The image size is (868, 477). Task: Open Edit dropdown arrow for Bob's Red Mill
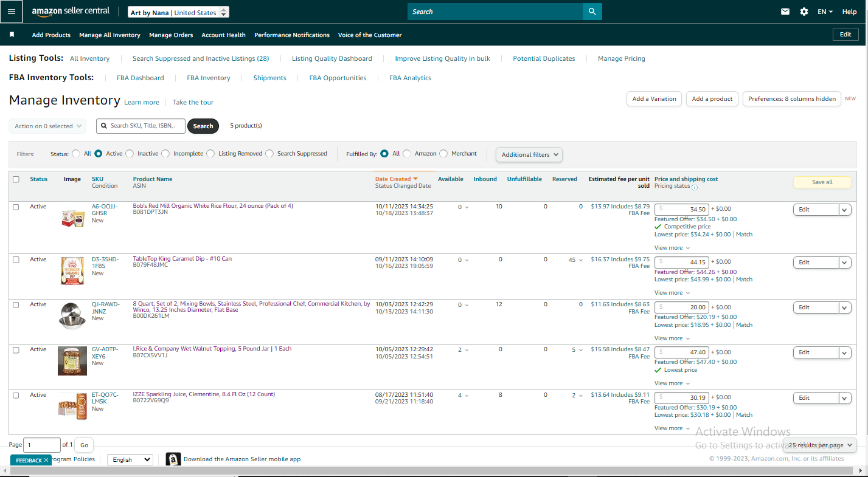click(845, 210)
